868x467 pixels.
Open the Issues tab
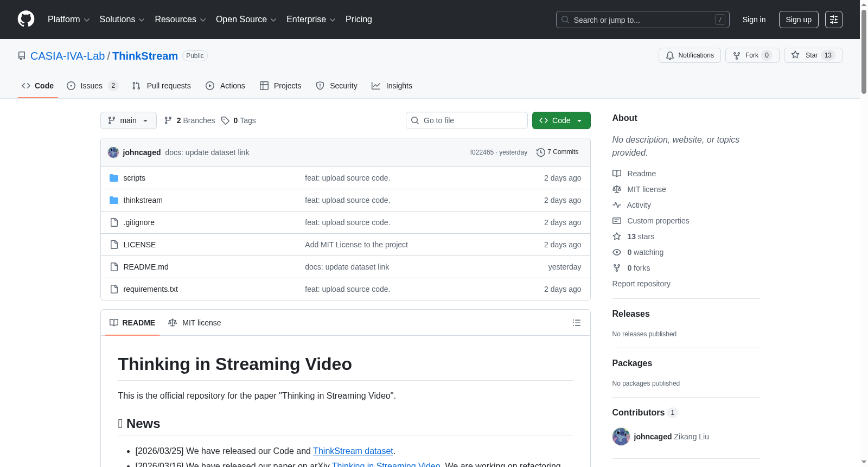pos(92,86)
